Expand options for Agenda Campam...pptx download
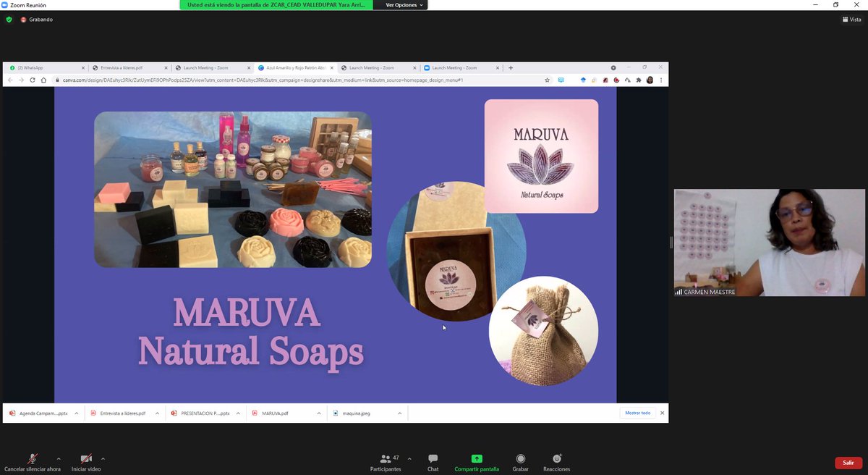This screenshot has height=475, width=868. pyautogui.click(x=76, y=413)
